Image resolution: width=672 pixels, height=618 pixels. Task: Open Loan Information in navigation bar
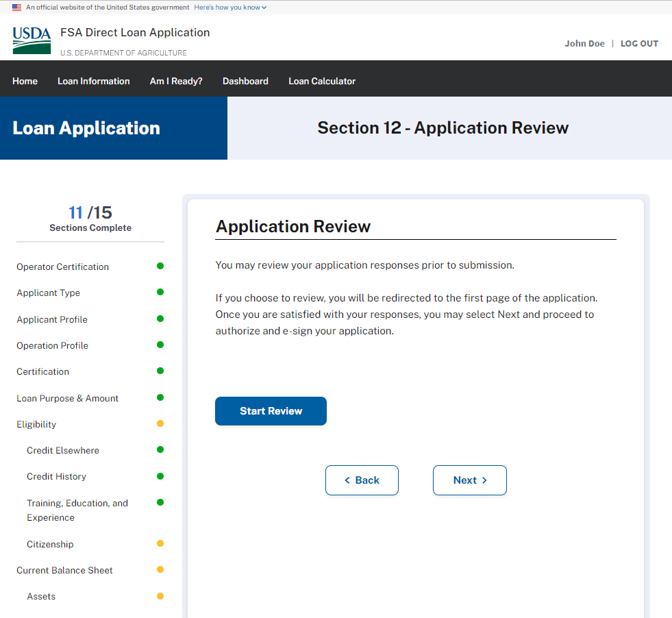coord(93,81)
